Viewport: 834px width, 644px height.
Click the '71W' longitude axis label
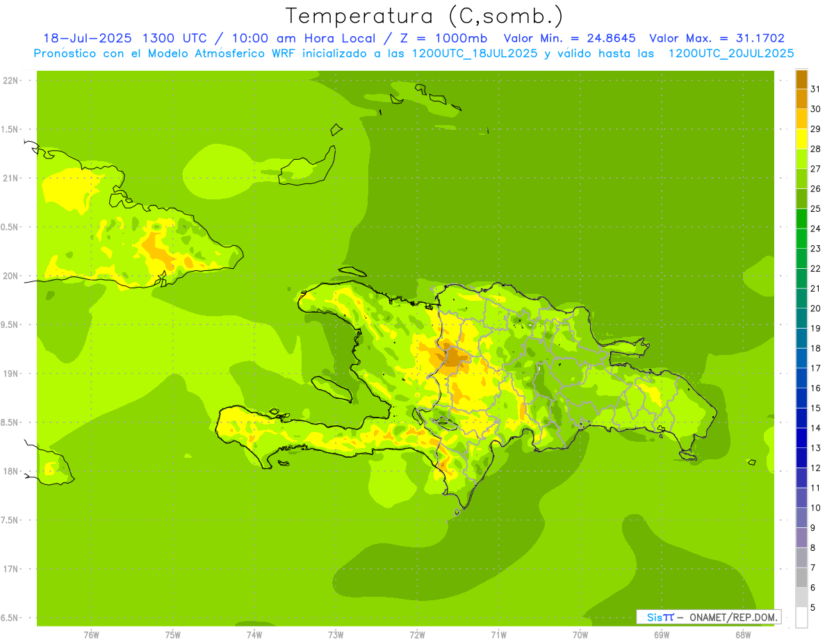click(x=498, y=634)
